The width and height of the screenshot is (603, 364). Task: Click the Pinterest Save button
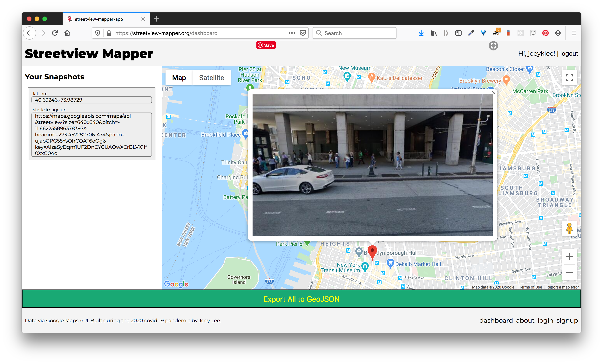click(266, 45)
